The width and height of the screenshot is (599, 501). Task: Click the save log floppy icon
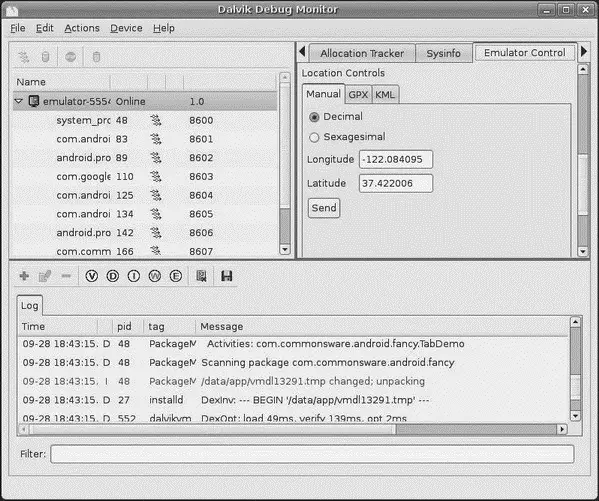(x=227, y=276)
